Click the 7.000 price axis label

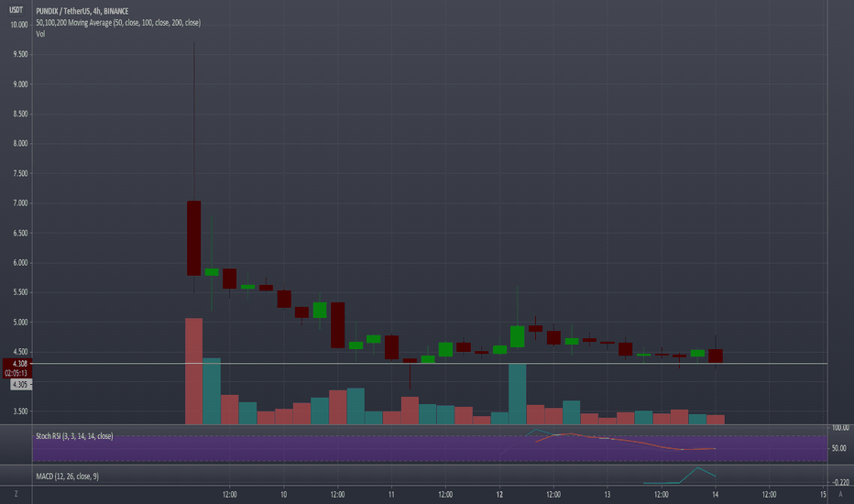(x=20, y=203)
